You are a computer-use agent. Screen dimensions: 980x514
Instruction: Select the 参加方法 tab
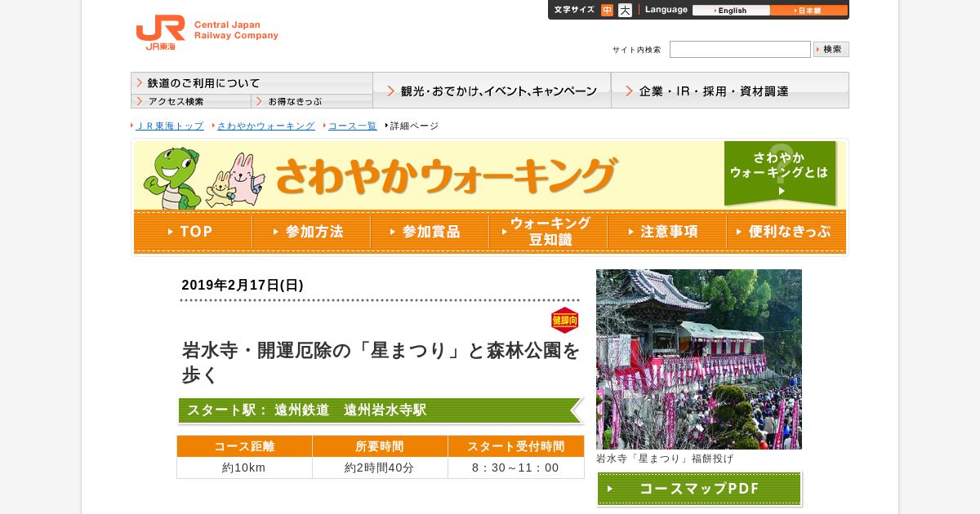pos(311,232)
